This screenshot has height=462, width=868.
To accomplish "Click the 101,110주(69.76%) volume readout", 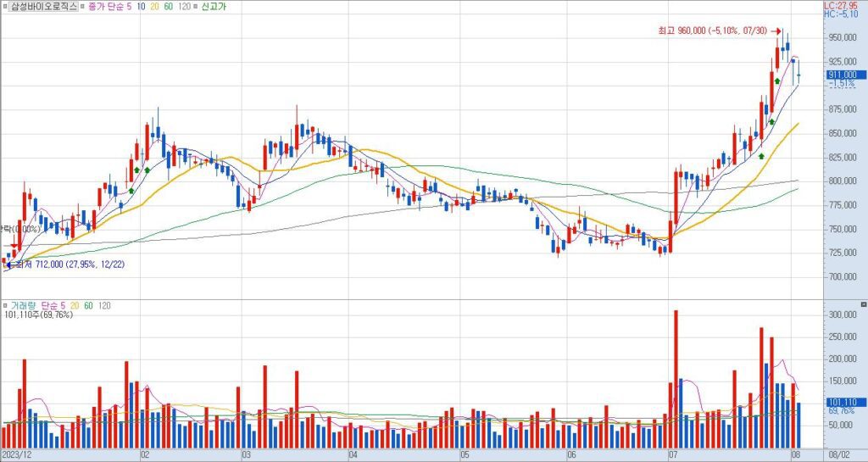I will click(38, 314).
